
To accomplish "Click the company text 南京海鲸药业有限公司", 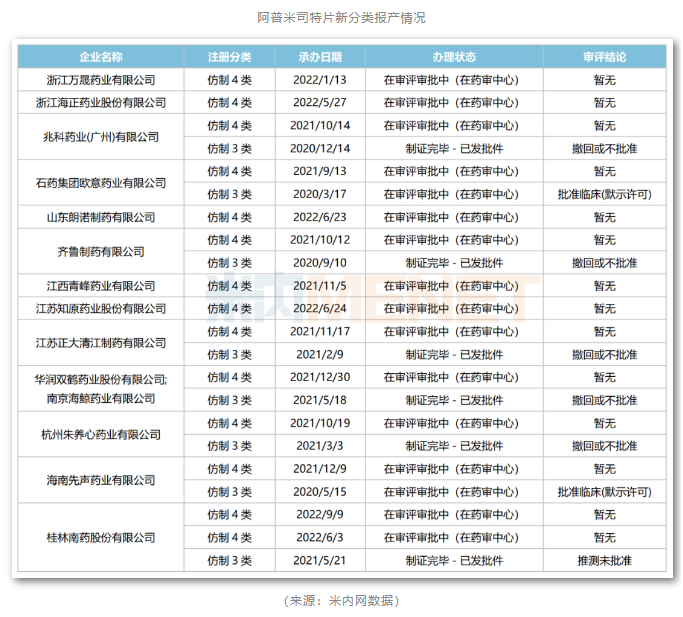I will [x=101, y=398].
